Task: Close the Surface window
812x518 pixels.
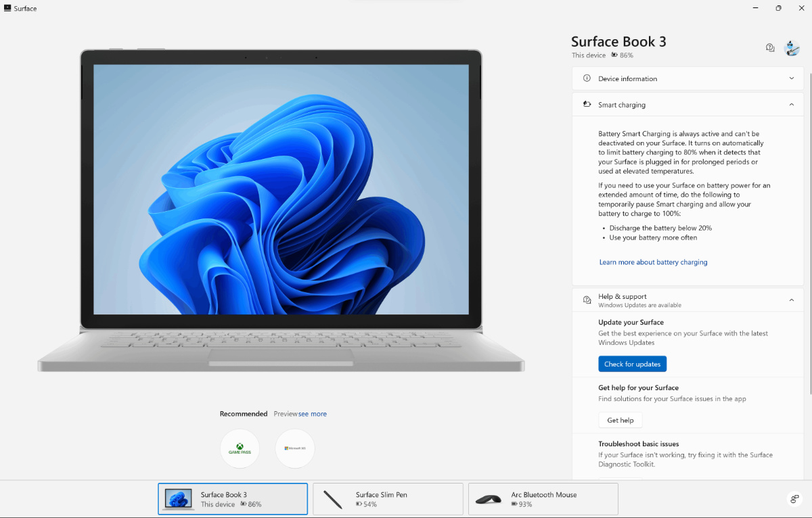Action: coord(801,8)
